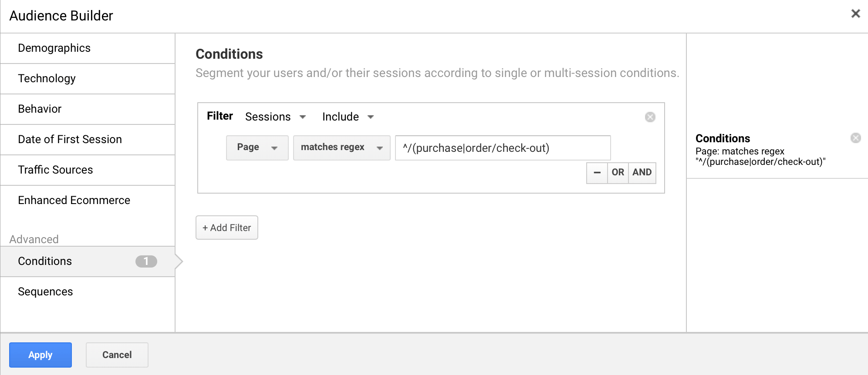This screenshot has height=375, width=868.
Task: Open the Technology section
Action: 88,79
